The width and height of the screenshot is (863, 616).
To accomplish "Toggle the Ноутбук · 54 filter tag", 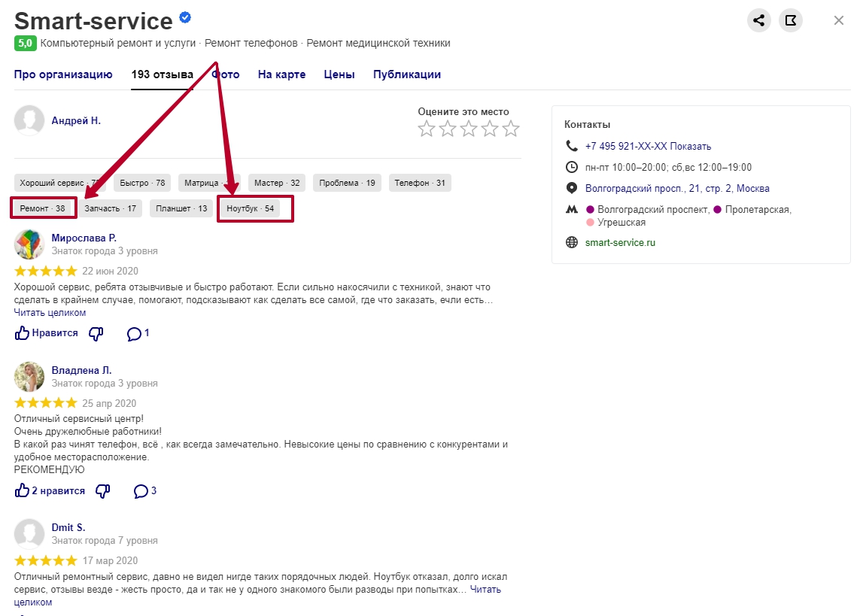I will [251, 208].
